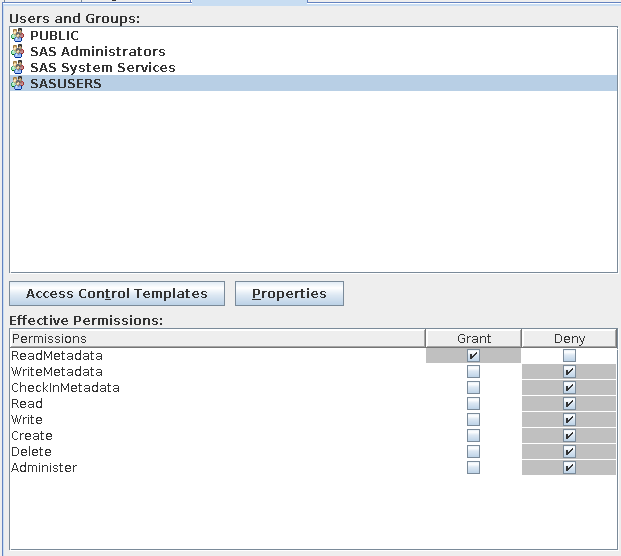This screenshot has width=621, height=556.
Task: Toggle Deny for the Delete permission
Action: point(569,452)
